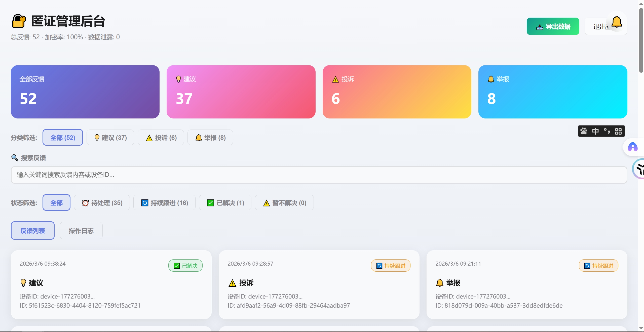Select the 反馈列表 tab

point(32,230)
